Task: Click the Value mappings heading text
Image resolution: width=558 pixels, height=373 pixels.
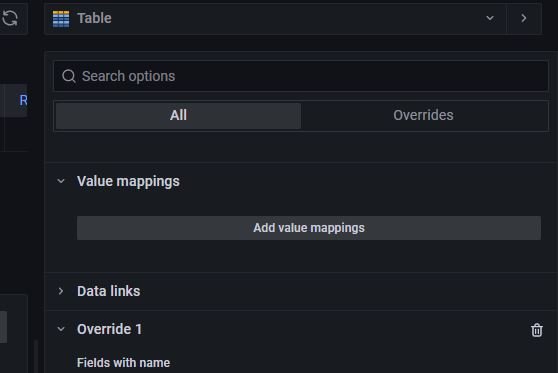Action: tap(128, 181)
